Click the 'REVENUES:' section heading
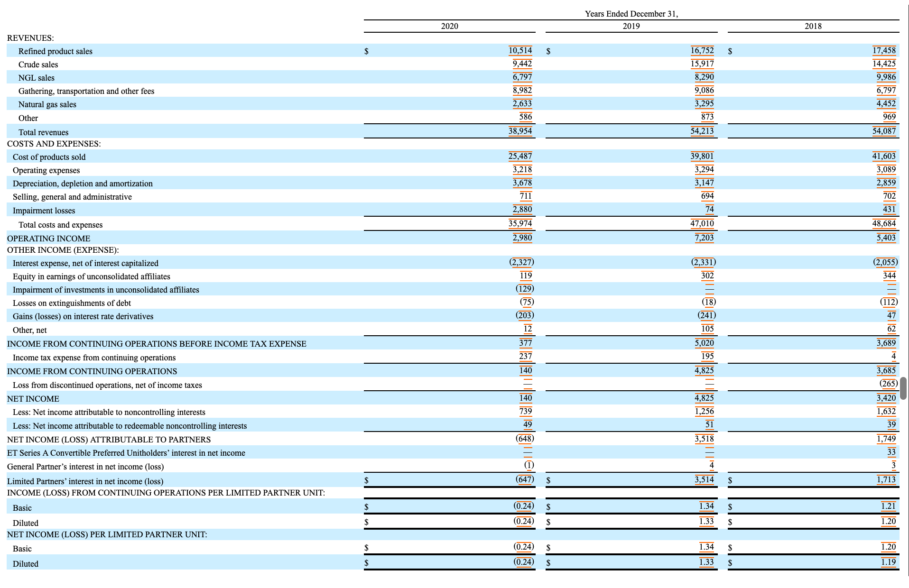 (30, 38)
